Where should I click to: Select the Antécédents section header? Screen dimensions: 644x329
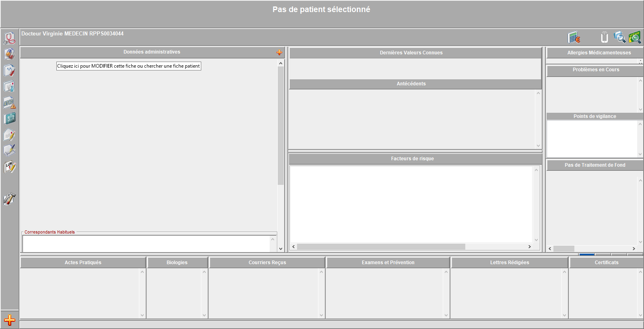pos(411,84)
